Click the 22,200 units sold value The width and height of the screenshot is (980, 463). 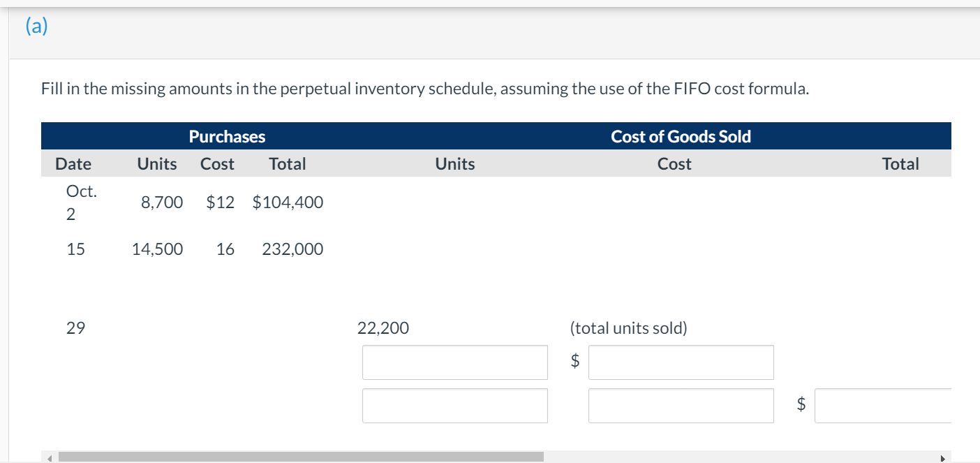383,328
